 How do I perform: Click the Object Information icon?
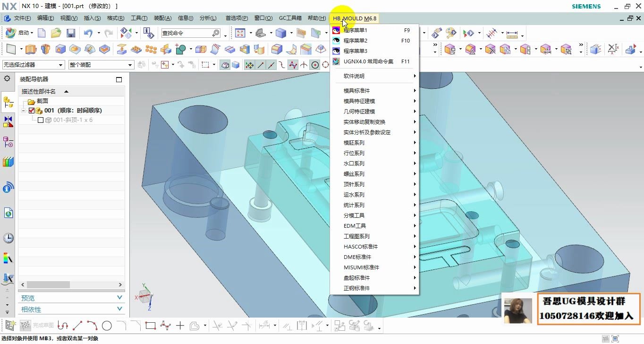coord(149,33)
